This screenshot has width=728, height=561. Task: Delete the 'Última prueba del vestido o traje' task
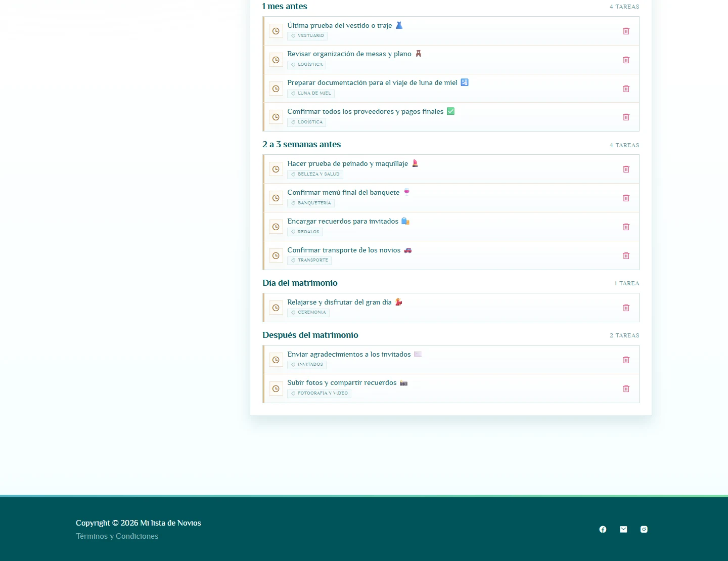pyautogui.click(x=626, y=31)
